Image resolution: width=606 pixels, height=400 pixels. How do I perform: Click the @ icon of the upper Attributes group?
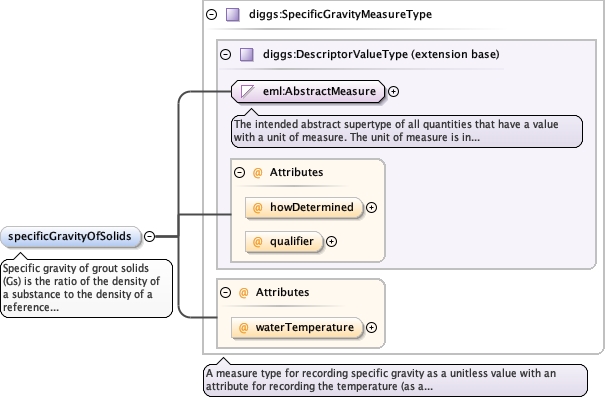(x=257, y=172)
